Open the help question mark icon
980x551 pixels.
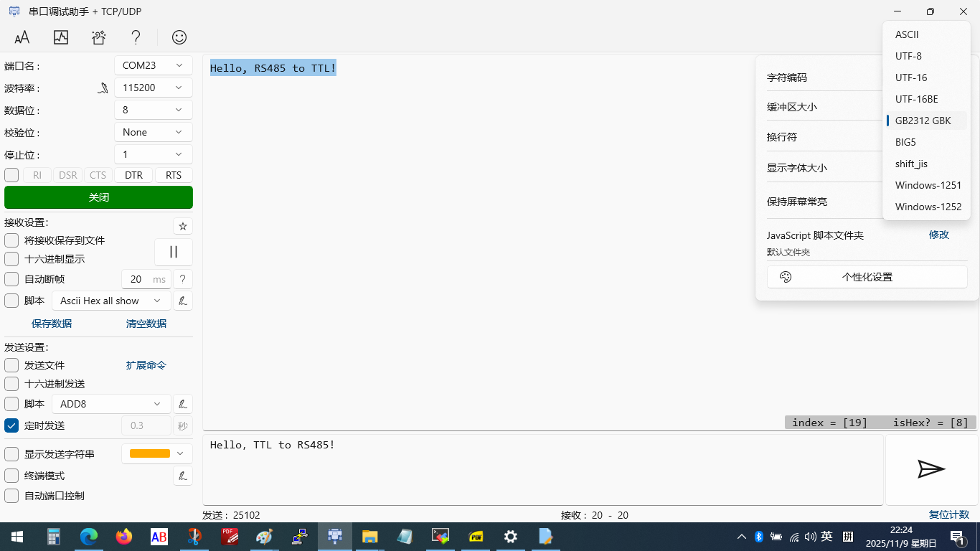[x=136, y=37]
